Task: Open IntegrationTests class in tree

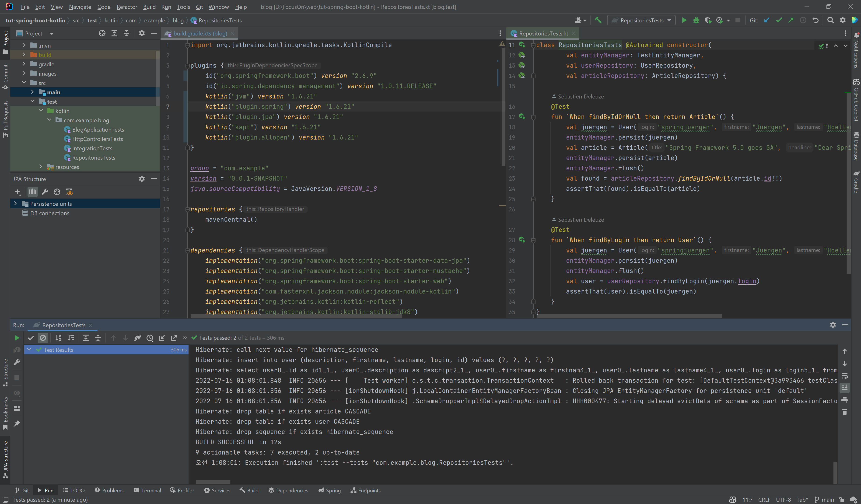Action: pyautogui.click(x=92, y=148)
